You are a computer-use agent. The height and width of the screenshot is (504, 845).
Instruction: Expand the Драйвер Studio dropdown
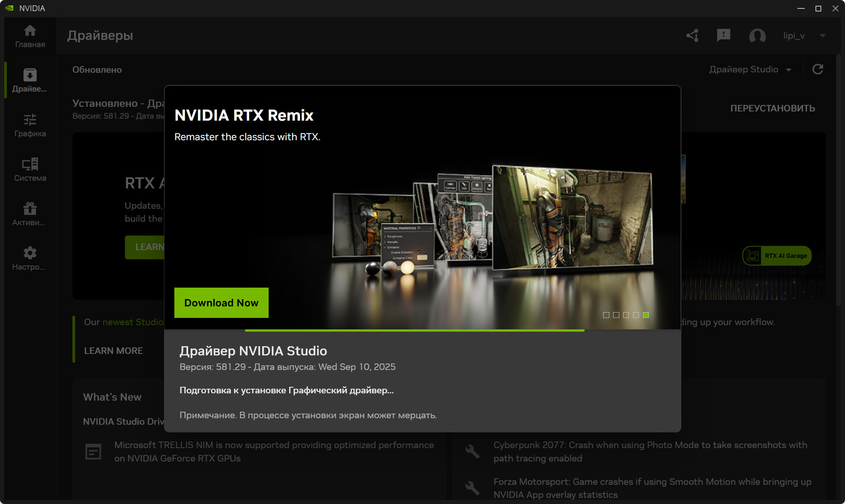tap(750, 69)
